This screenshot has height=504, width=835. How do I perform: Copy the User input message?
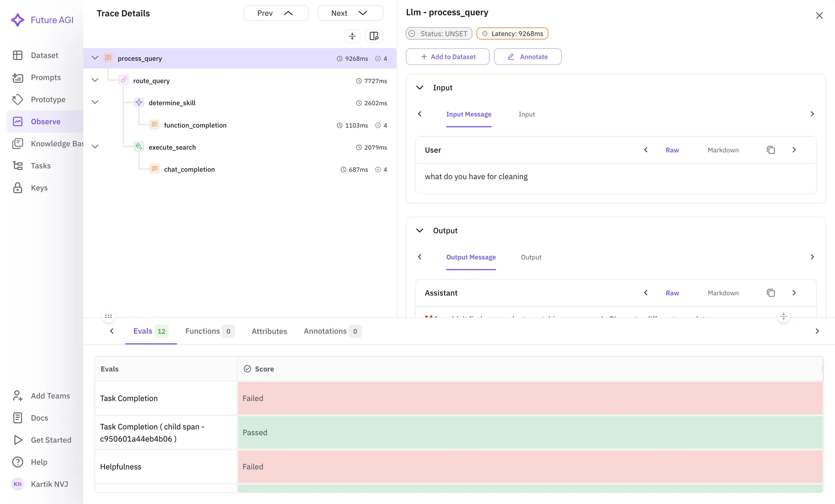click(x=771, y=150)
